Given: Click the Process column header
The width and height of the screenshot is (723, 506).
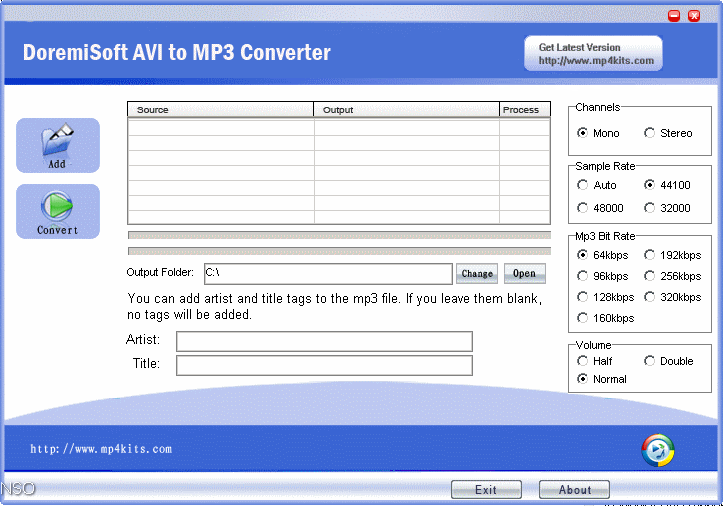Looking at the screenshot, I should [x=524, y=110].
